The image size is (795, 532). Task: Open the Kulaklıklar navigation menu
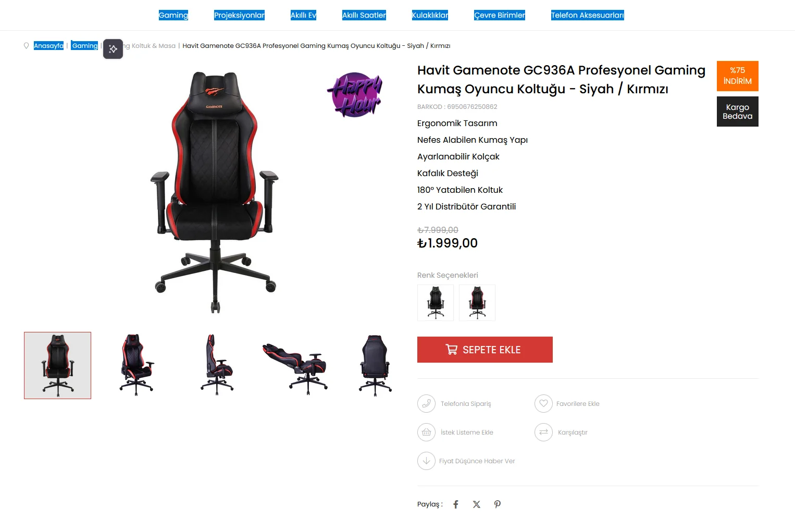coord(430,15)
